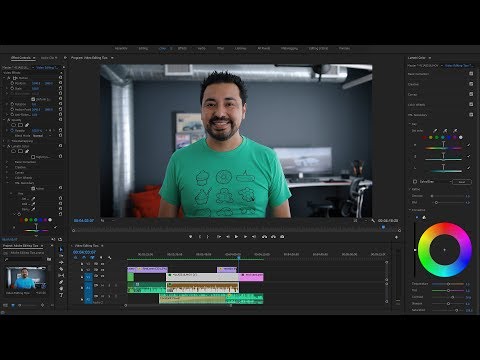Switch to the Effects workspace tab

pyautogui.click(x=182, y=48)
